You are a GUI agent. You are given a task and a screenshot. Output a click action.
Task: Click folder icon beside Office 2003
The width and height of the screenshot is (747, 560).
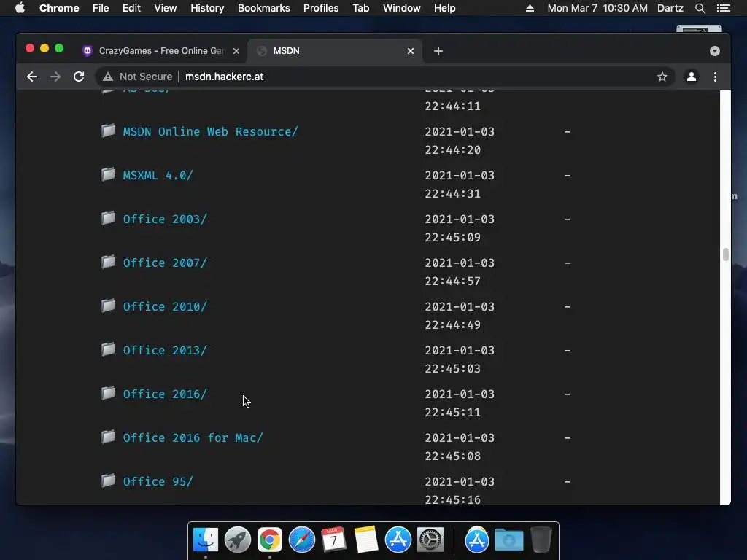click(108, 218)
